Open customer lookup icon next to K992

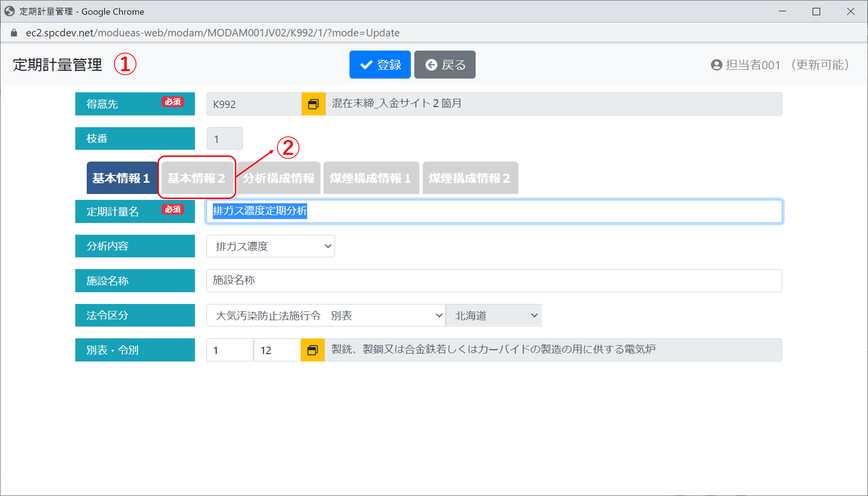point(313,104)
